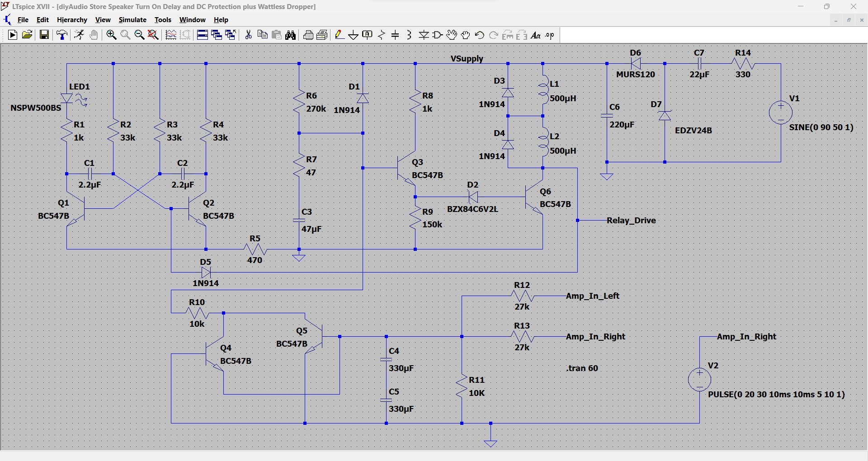This screenshot has height=461, width=868.
Task: Open the Edit menu
Action: click(x=42, y=20)
